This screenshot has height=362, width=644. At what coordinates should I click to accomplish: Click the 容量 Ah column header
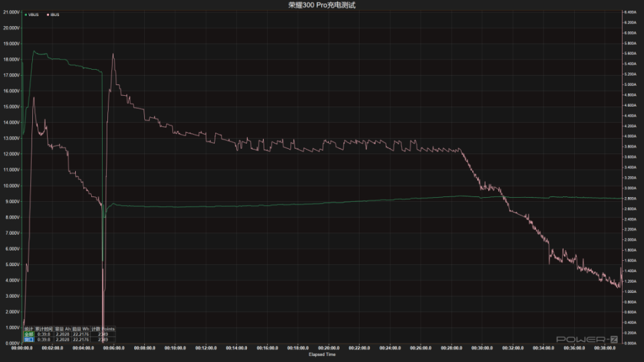pyautogui.click(x=62, y=329)
